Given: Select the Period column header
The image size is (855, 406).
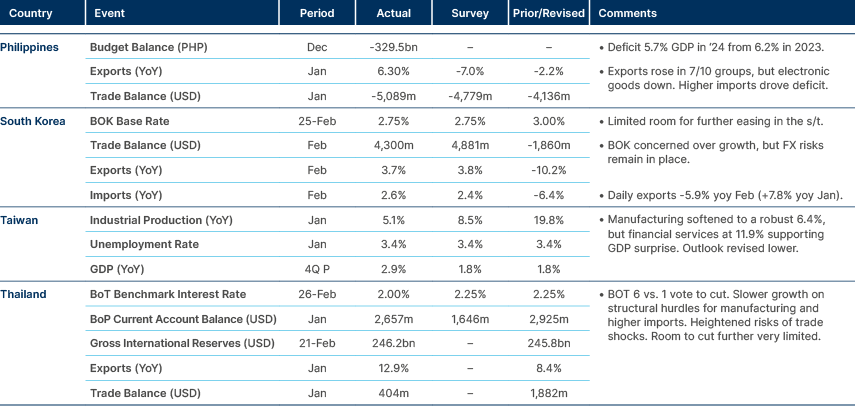Looking at the screenshot, I should coord(316,14).
